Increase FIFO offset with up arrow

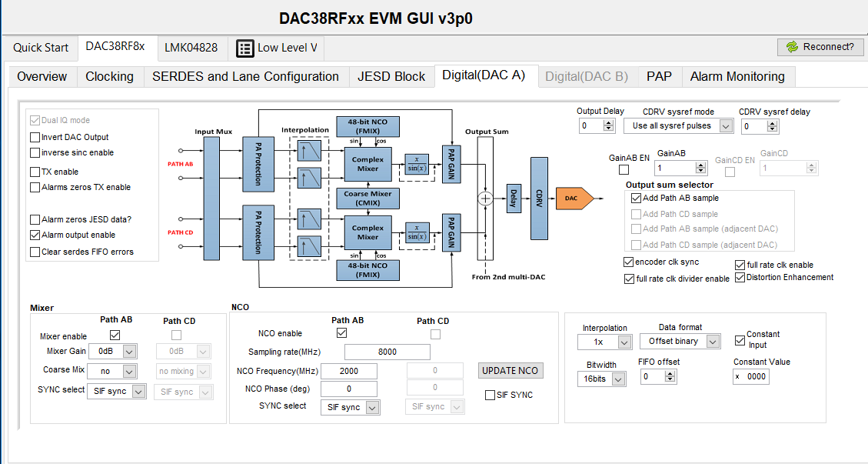coord(670,374)
